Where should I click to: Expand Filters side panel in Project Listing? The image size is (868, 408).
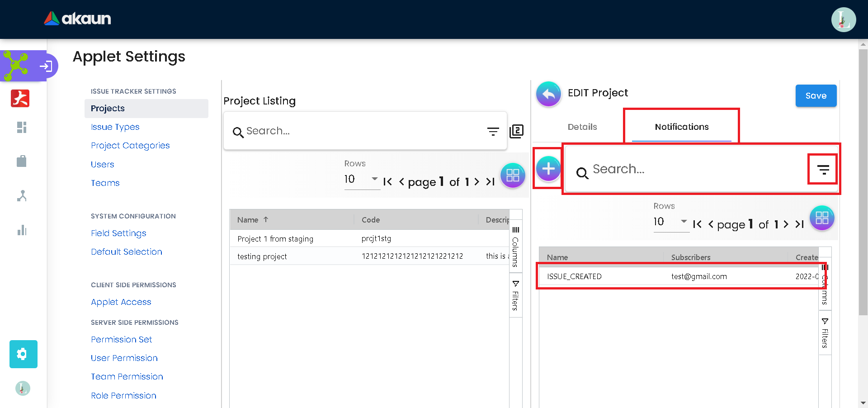pos(515,296)
